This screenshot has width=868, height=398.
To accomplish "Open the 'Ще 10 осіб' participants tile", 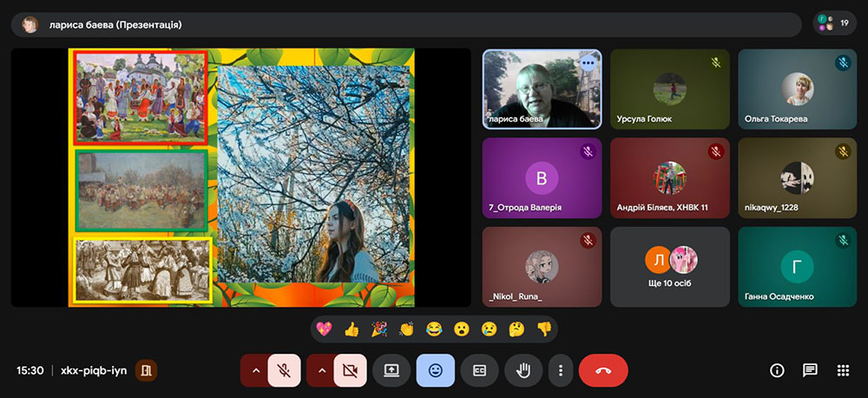I will 672,267.
